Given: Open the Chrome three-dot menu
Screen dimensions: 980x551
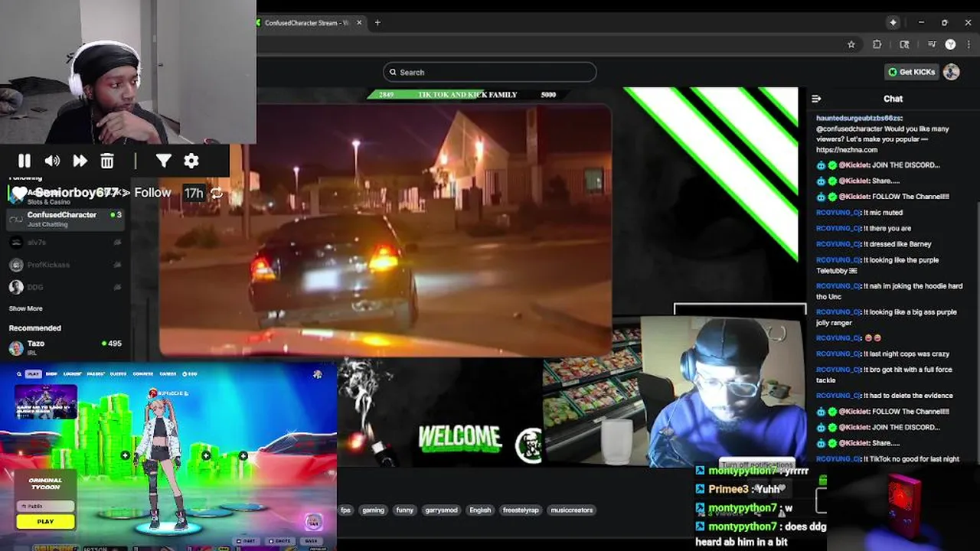Looking at the screenshot, I should [x=968, y=44].
